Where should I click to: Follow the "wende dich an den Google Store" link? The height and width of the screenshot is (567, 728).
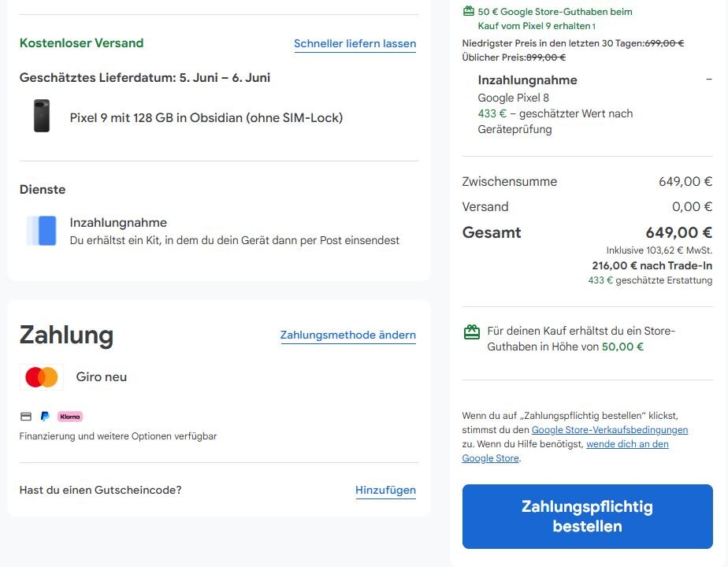627,444
